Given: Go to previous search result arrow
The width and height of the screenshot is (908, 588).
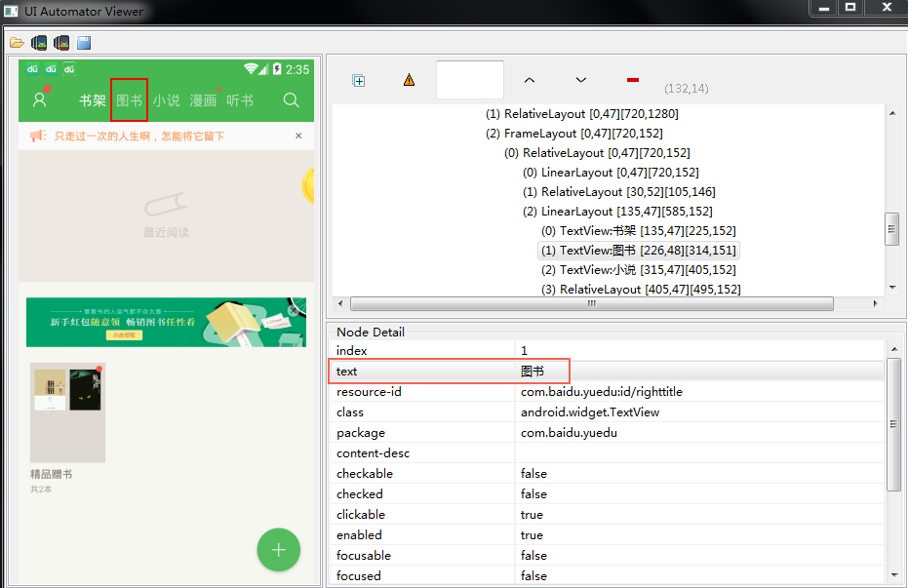Looking at the screenshot, I should click(x=530, y=80).
